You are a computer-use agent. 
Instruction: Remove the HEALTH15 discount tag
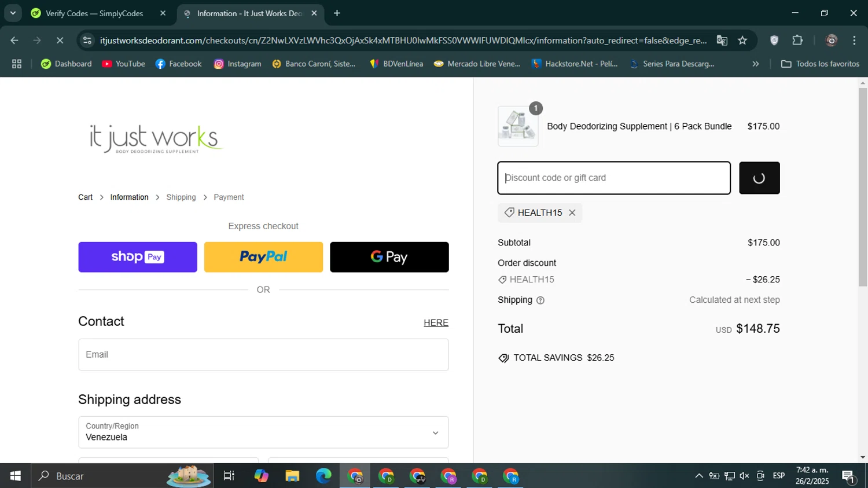point(572,213)
